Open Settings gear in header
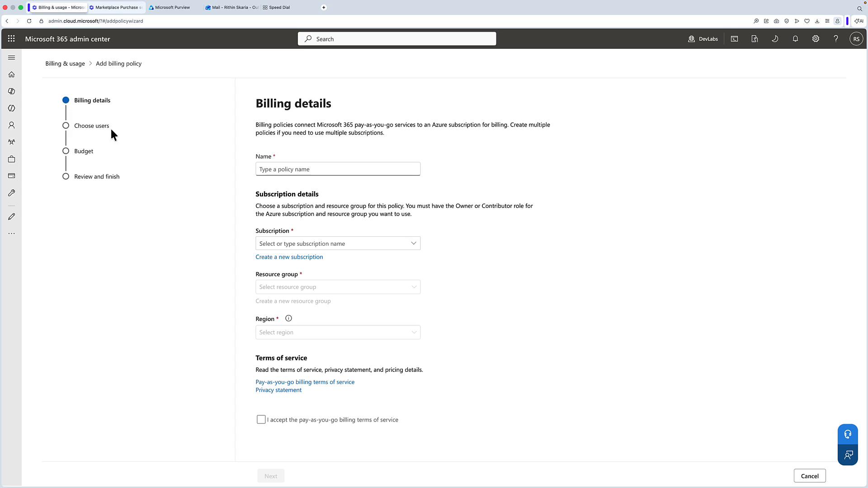Screen dimensions: 868x488 (816, 39)
